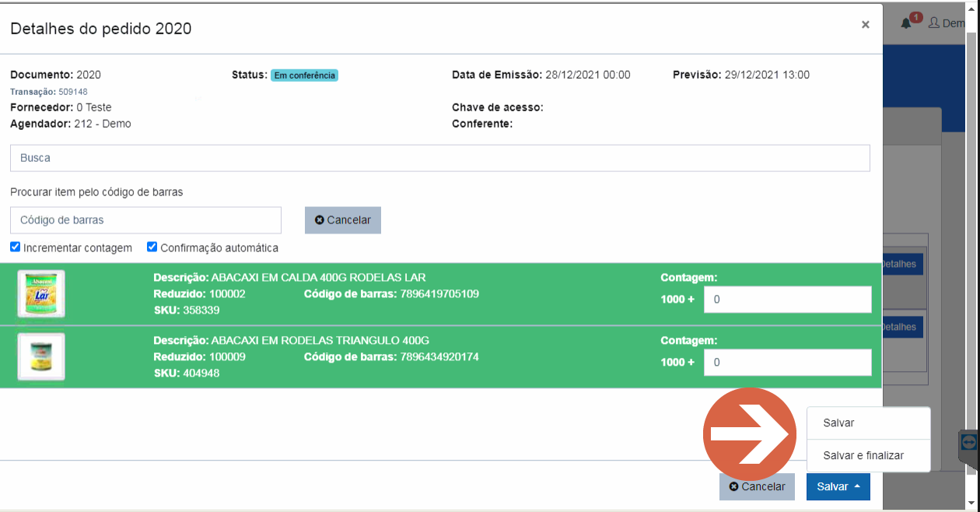980x512 pixels.
Task: Click the Detalhes do pedido 2020 title
Action: 101,29
